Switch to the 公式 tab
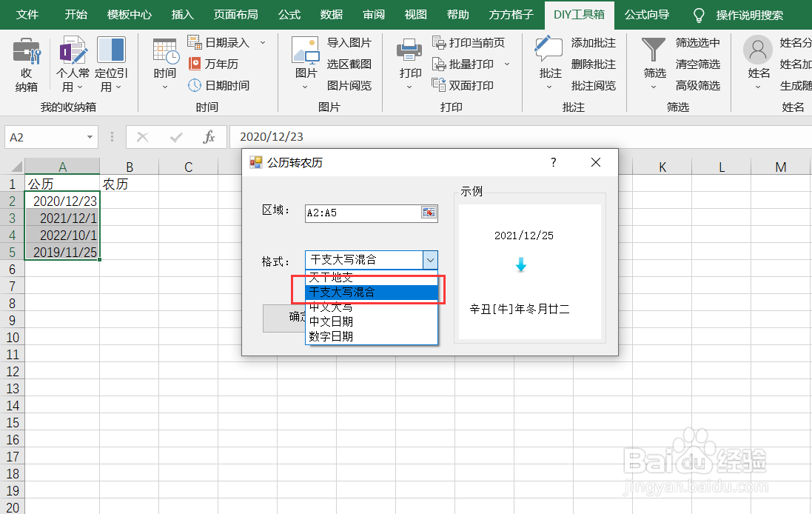This screenshot has width=812, height=514. click(x=289, y=15)
